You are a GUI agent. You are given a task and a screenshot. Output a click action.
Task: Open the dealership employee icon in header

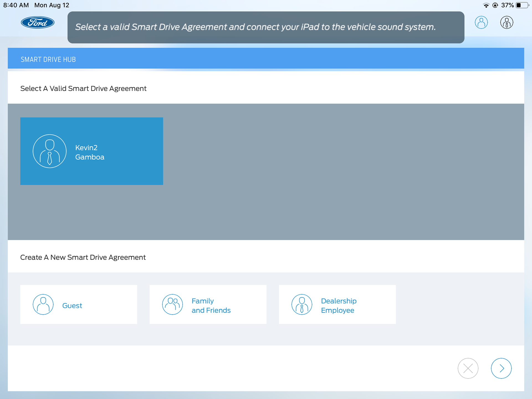[x=507, y=22]
